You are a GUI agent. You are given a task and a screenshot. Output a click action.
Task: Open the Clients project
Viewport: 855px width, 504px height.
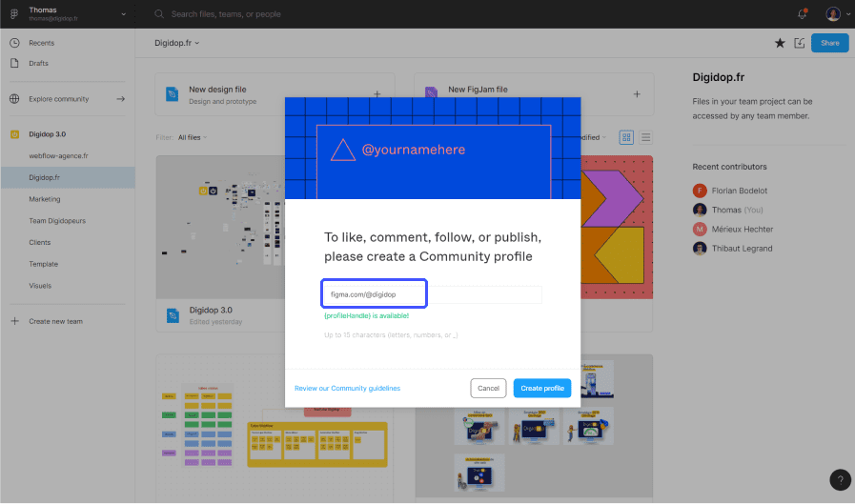[x=39, y=242]
